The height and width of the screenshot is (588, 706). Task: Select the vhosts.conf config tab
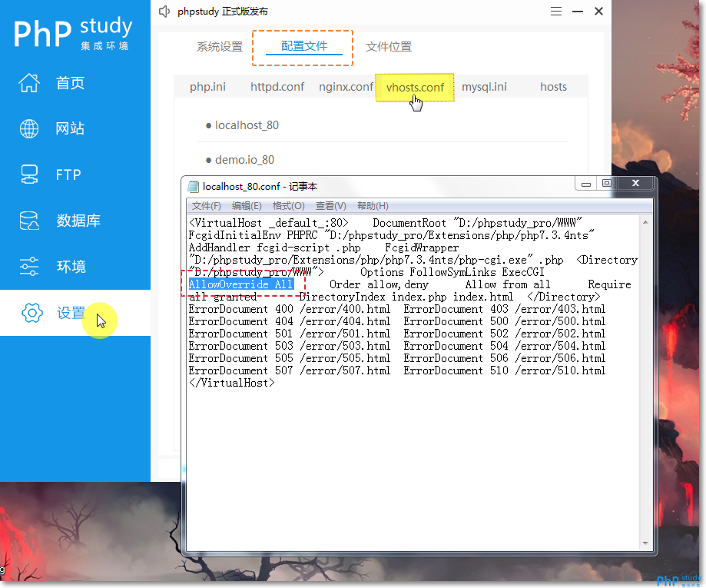(415, 88)
